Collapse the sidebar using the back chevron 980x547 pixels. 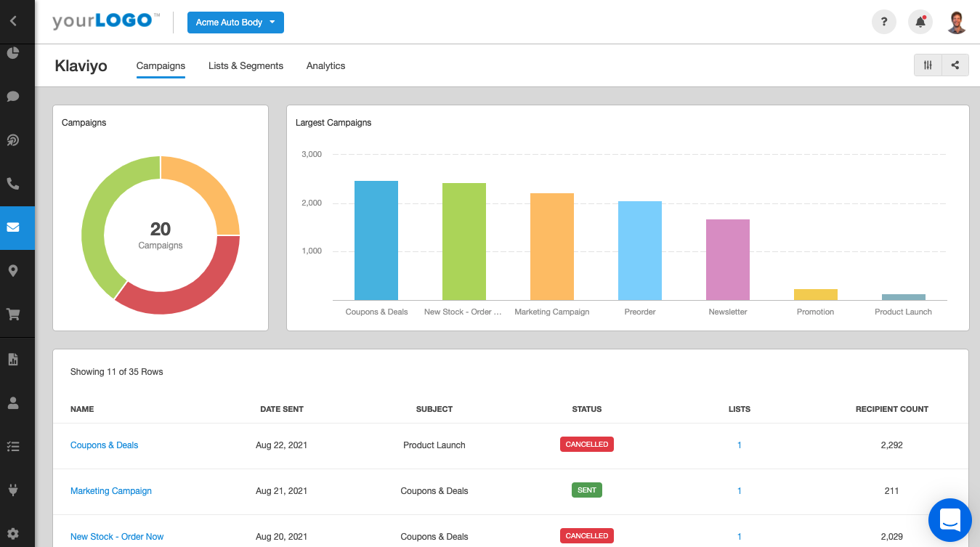[15, 21]
